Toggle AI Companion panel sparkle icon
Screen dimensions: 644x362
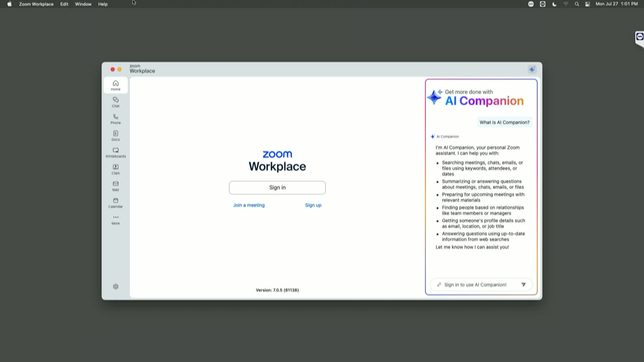pos(532,69)
